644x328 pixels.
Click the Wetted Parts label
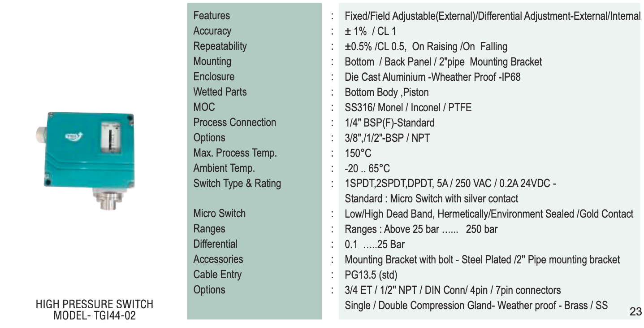[220, 92]
